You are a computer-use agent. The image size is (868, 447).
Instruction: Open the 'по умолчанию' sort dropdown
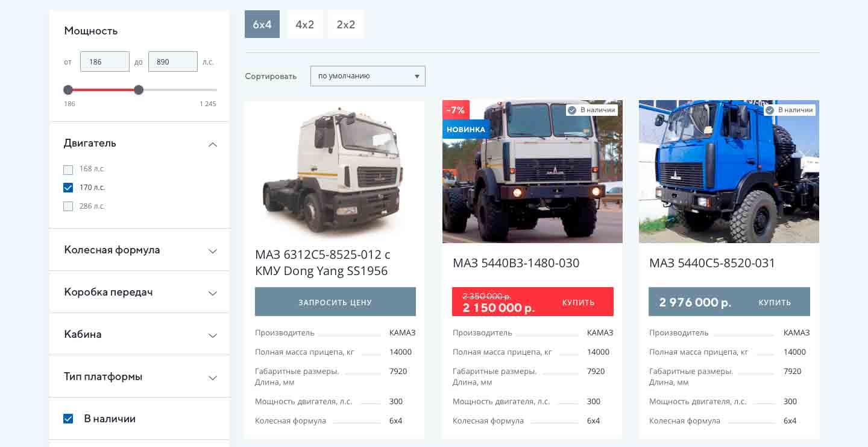tap(368, 76)
